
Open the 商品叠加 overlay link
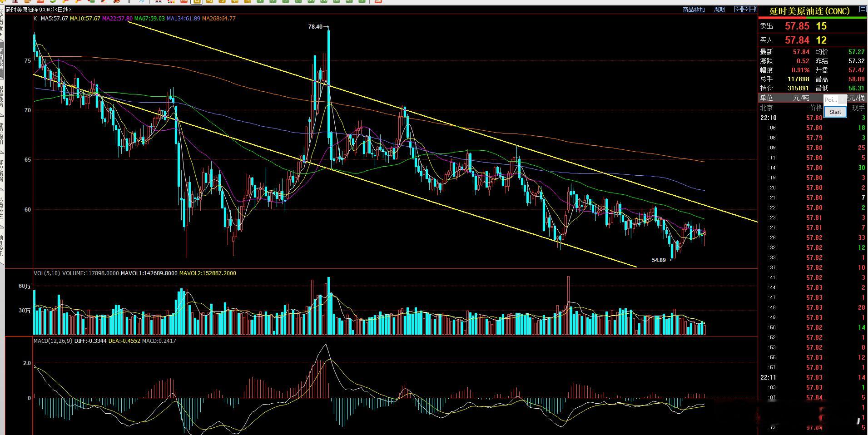694,10
